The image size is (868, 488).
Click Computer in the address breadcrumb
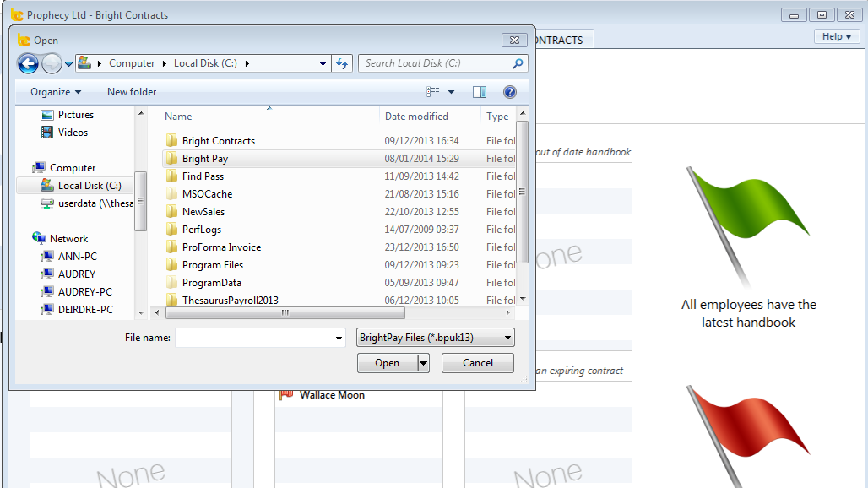click(132, 63)
